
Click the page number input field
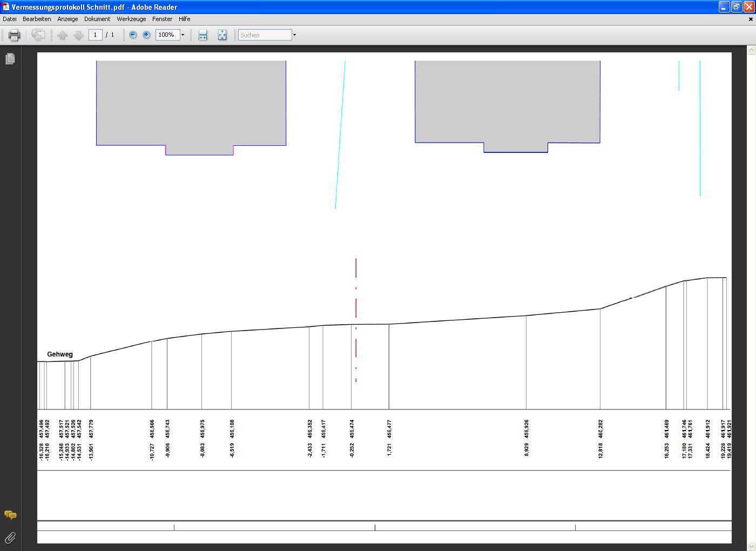(96, 35)
